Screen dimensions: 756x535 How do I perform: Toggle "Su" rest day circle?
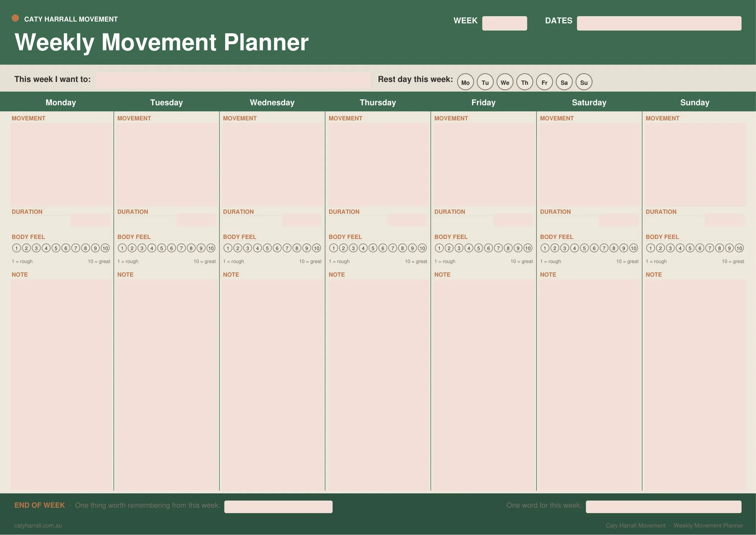[584, 82]
